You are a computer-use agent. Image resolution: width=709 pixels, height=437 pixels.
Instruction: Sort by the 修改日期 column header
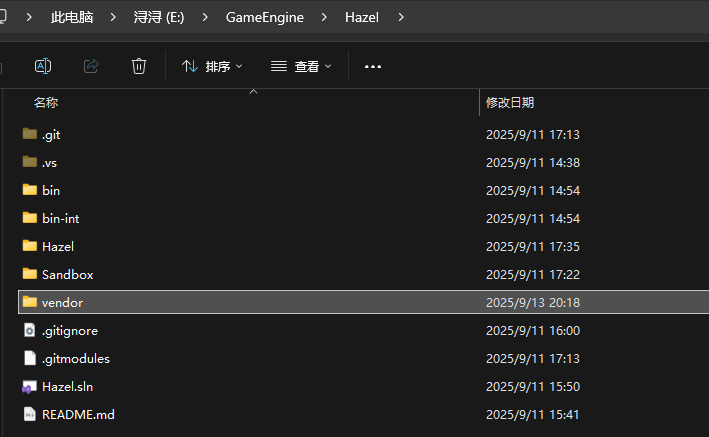coord(510,102)
